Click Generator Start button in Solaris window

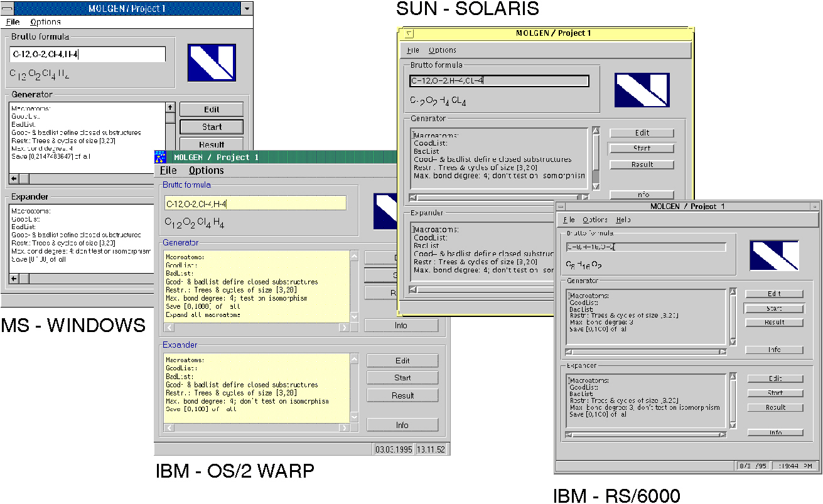click(x=642, y=149)
